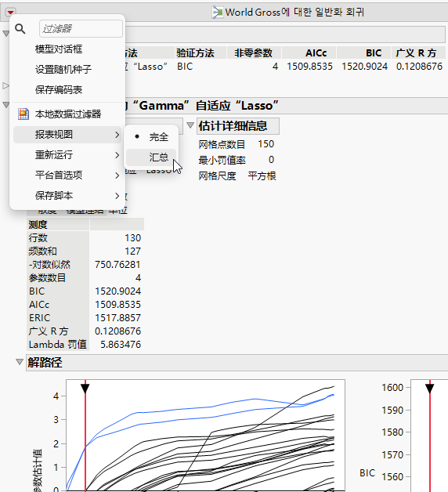Click the 0.1208676 value in comparison table
Image resolution: width=448 pixels, height=492 pixels.
(420, 67)
